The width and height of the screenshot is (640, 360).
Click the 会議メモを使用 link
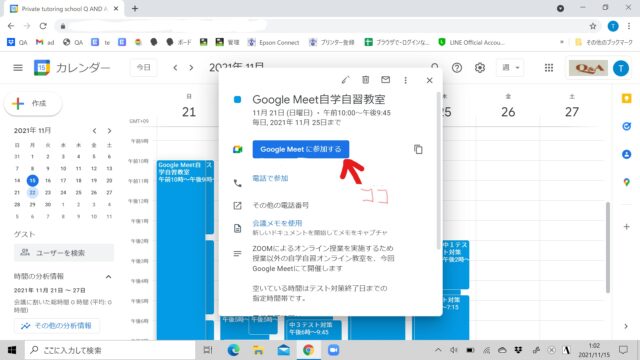click(277, 223)
